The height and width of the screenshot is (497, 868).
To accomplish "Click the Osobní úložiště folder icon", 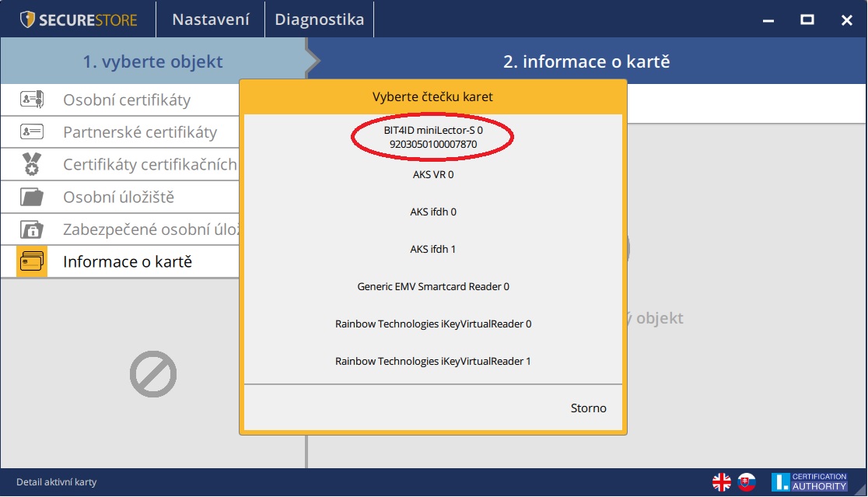I will [32, 197].
